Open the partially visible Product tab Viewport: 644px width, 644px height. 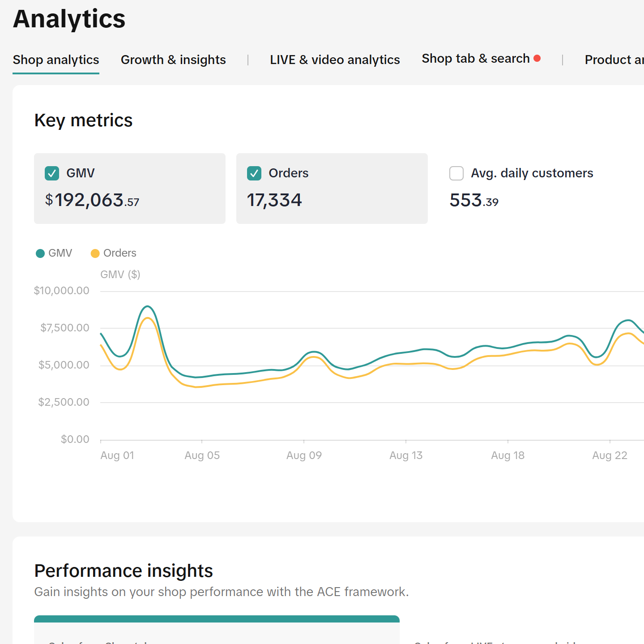(614, 60)
